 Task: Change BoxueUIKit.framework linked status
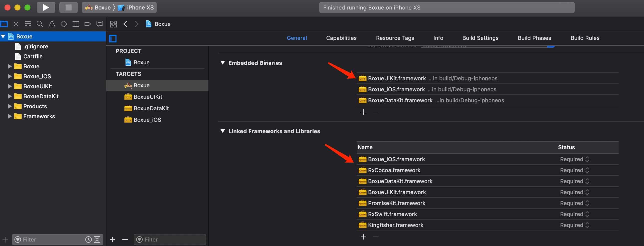(574, 192)
